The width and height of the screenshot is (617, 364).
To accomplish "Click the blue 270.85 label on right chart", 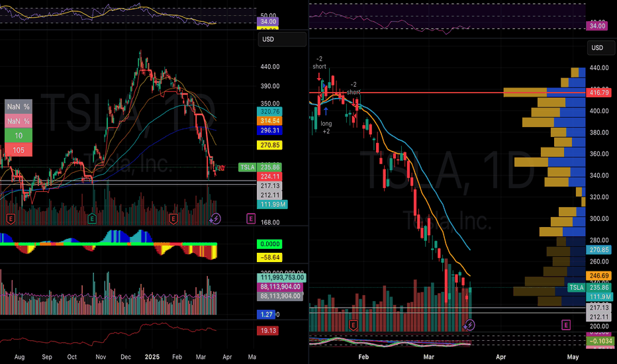I will coord(599,250).
